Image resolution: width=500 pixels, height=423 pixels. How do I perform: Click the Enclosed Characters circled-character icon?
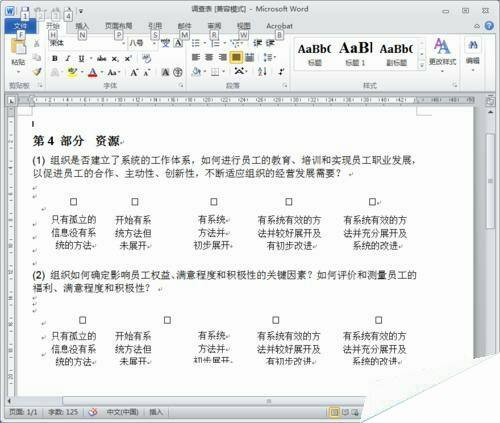pos(178,72)
